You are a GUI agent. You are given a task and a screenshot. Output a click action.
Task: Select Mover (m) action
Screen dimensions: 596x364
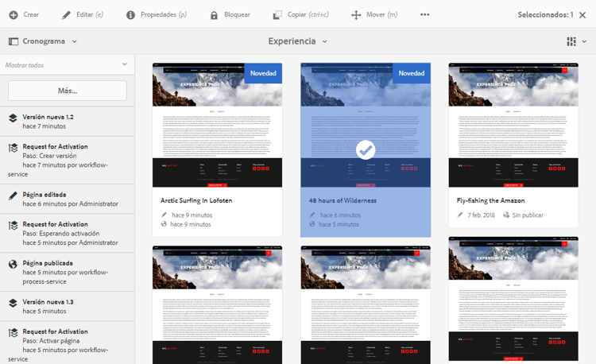(381, 14)
